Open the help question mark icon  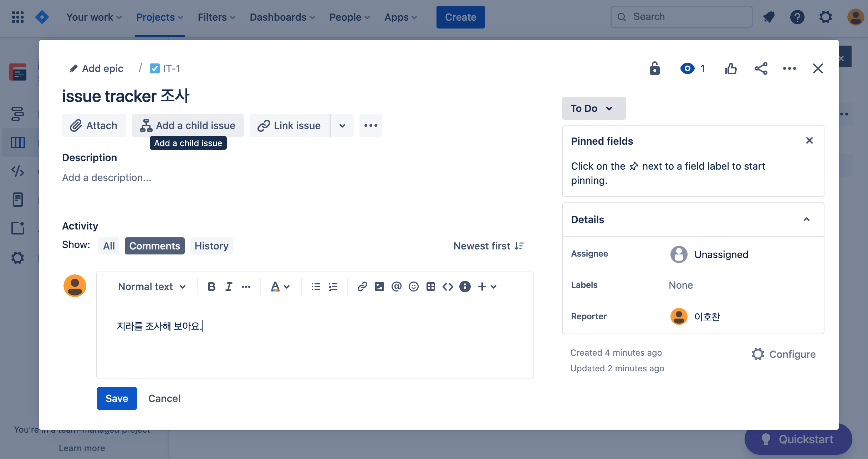[797, 17]
